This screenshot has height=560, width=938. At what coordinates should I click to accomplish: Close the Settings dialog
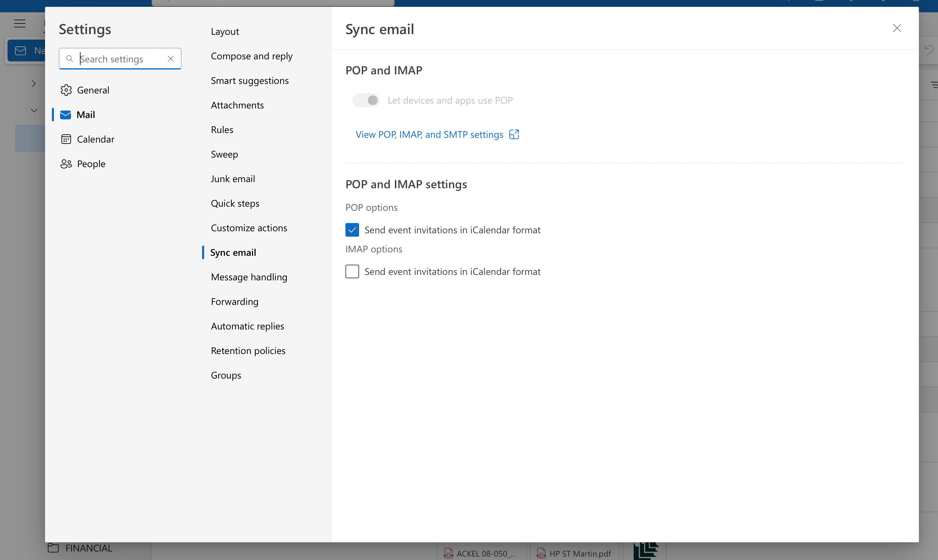897,28
